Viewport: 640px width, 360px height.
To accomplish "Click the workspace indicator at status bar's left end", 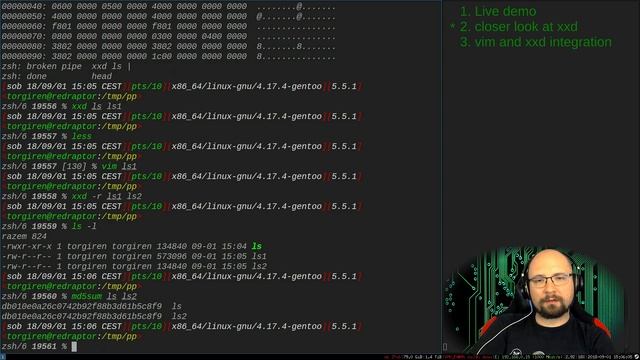I will (3, 357).
